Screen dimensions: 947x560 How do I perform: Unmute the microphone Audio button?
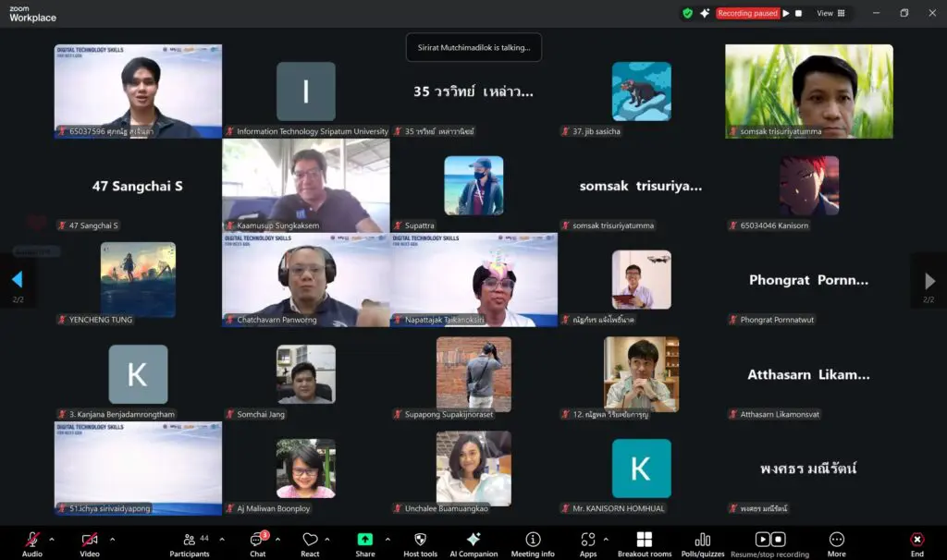point(32,542)
